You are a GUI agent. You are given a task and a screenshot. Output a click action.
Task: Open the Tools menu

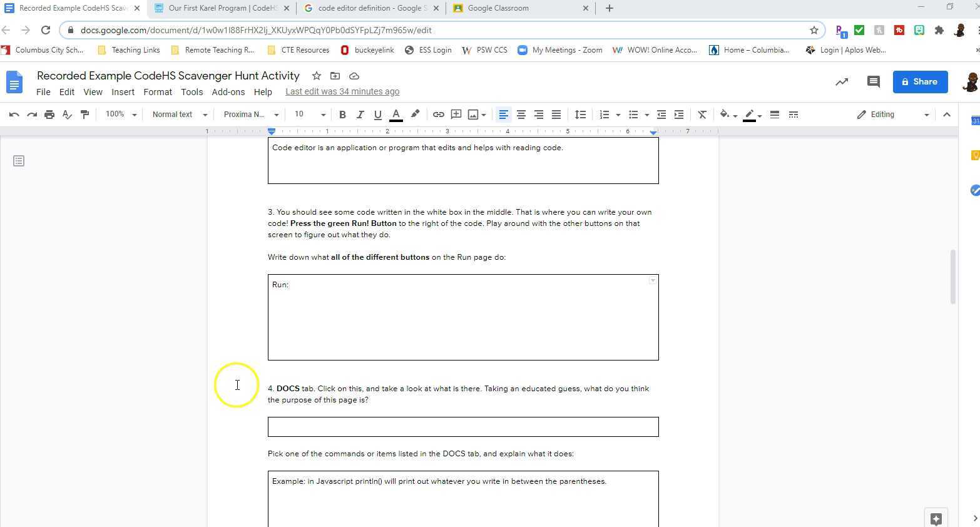click(x=191, y=92)
